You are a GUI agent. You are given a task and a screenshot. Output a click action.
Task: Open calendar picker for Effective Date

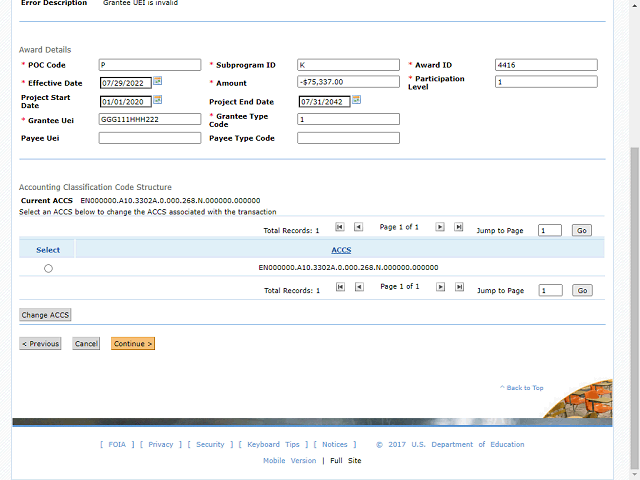(x=158, y=81)
